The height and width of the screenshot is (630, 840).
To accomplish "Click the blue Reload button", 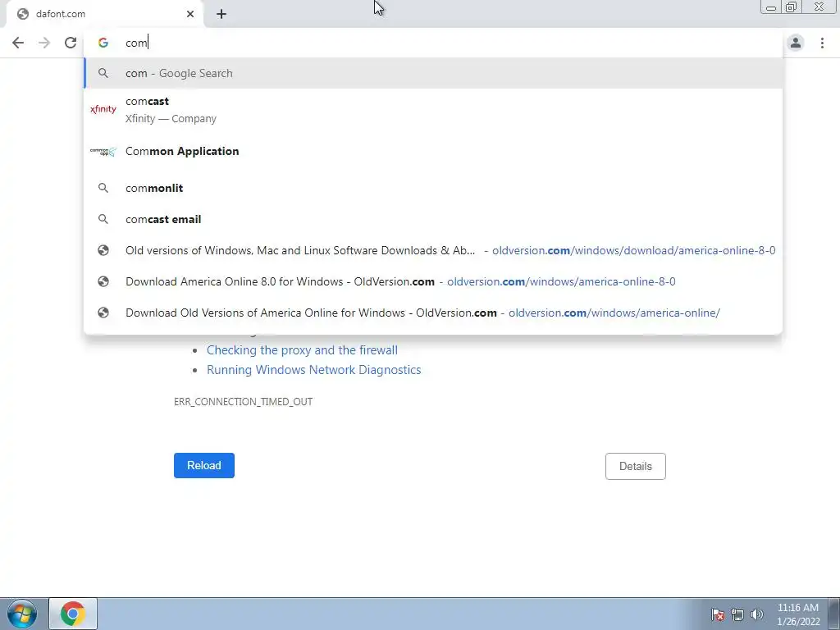I will coord(204,466).
